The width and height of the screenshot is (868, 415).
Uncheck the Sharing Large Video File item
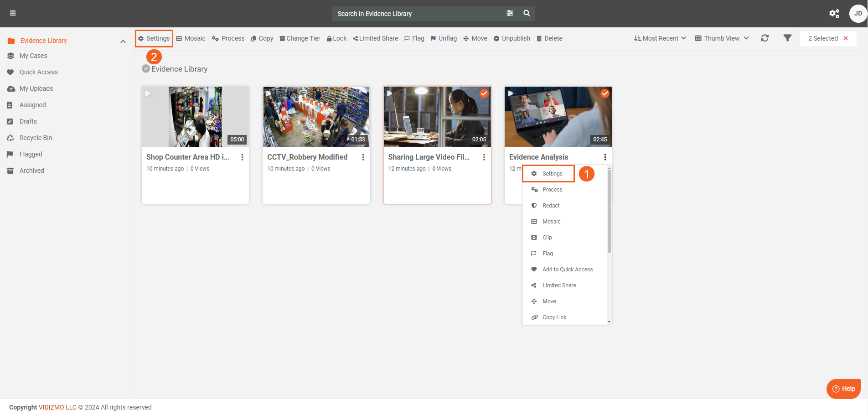[x=484, y=93]
